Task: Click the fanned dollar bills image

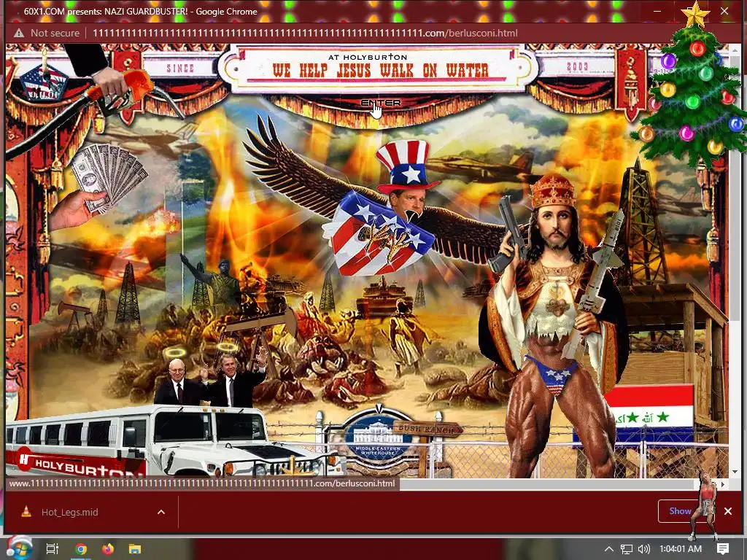Action: pyautogui.click(x=109, y=177)
